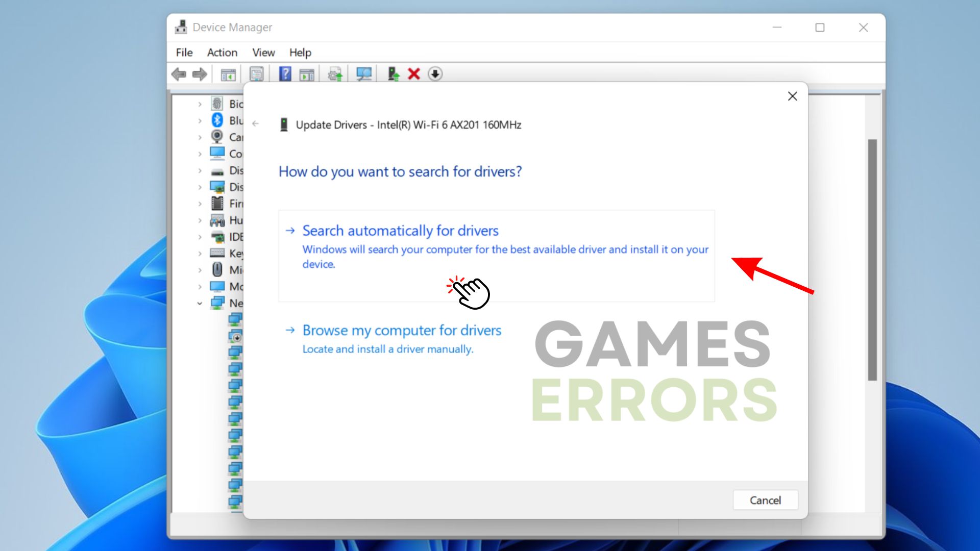Collapse the Network adapters tree node

[200, 304]
